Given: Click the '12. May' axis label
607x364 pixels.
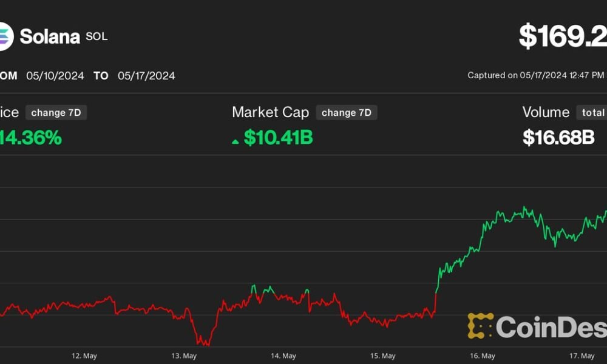Looking at the screenshot, I should pyautogui.click(x=84, y=356).
